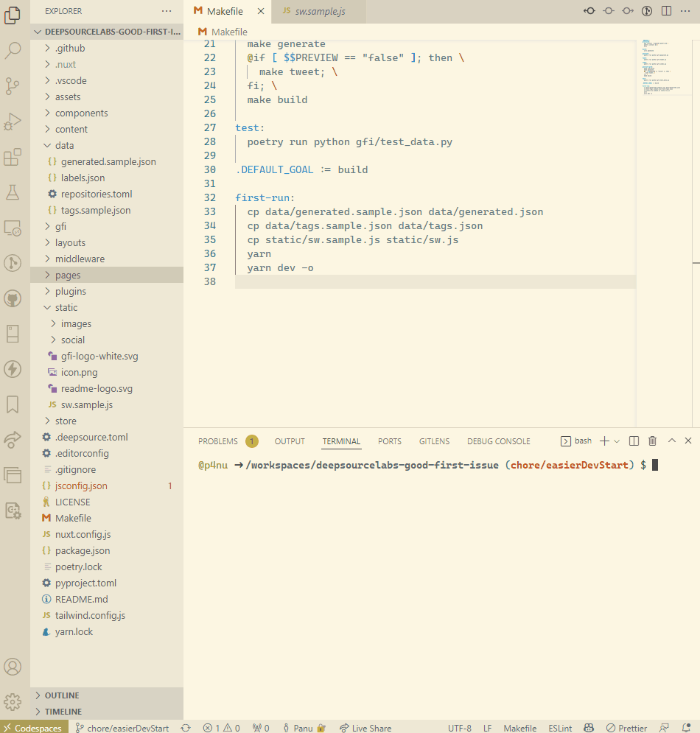This screenshot has height=733, width=700.
Task: Open the Testing flask icon
Action: click(x=13, y=192)
